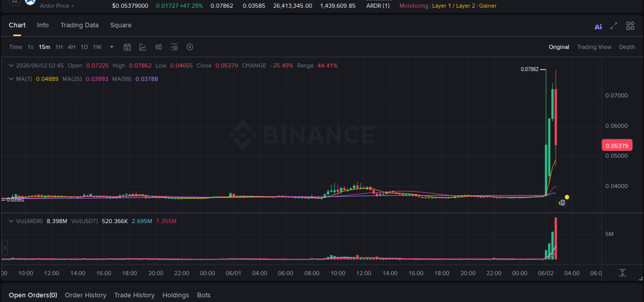The width and height of the screenshot is (644, 302).
Task: Click the tallest red volume bar
Action: tap(556, 239)
